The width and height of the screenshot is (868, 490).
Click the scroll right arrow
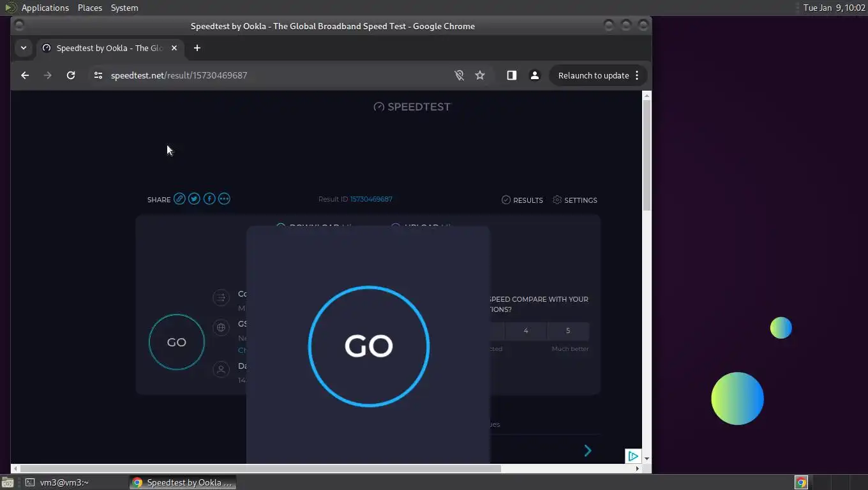point(637,468)
